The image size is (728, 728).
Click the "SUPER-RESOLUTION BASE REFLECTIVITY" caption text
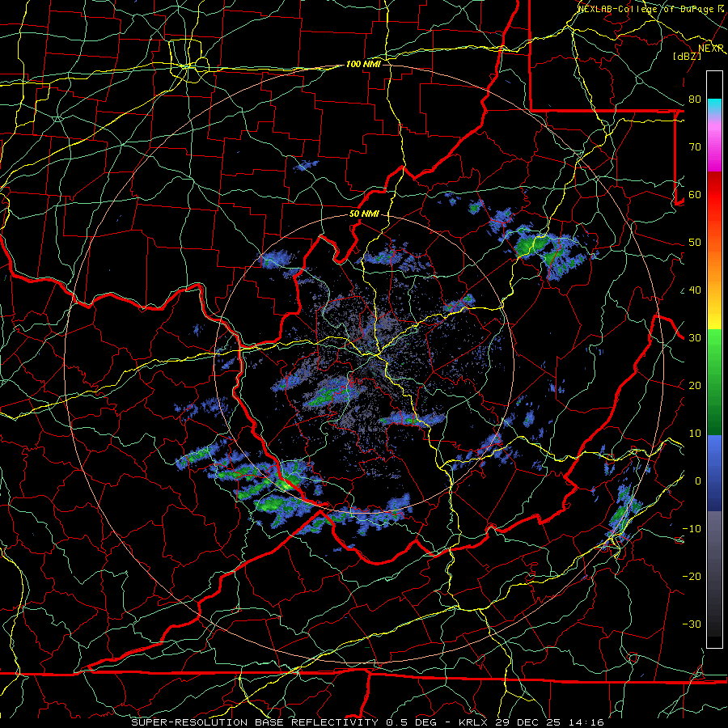(x=255, y=722)
